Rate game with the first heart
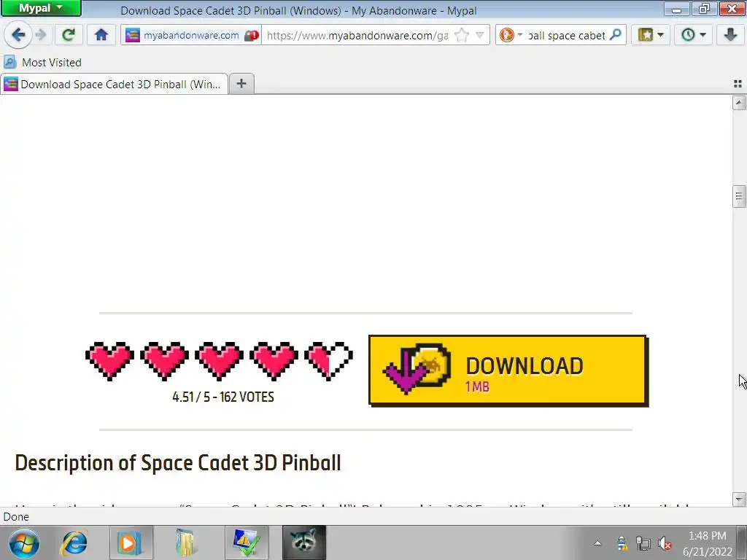747x560 pixels. click(109, 361)
